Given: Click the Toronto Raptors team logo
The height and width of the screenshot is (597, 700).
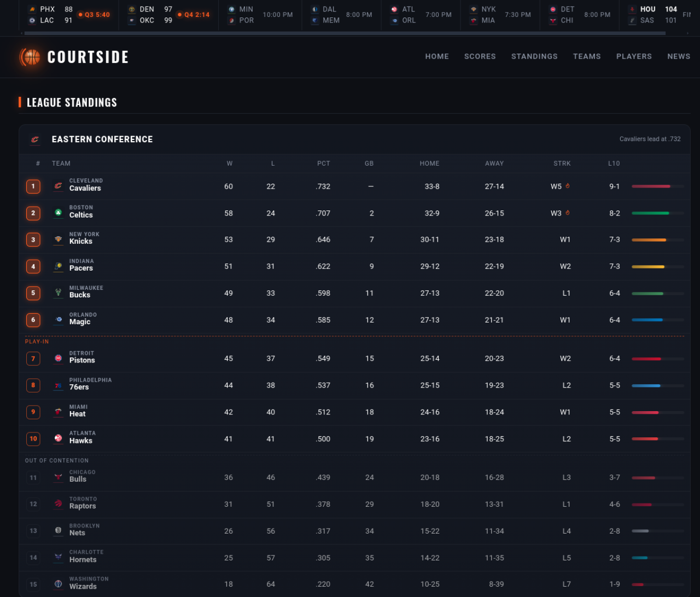Looking at the screenshot, I should (59, 504).
